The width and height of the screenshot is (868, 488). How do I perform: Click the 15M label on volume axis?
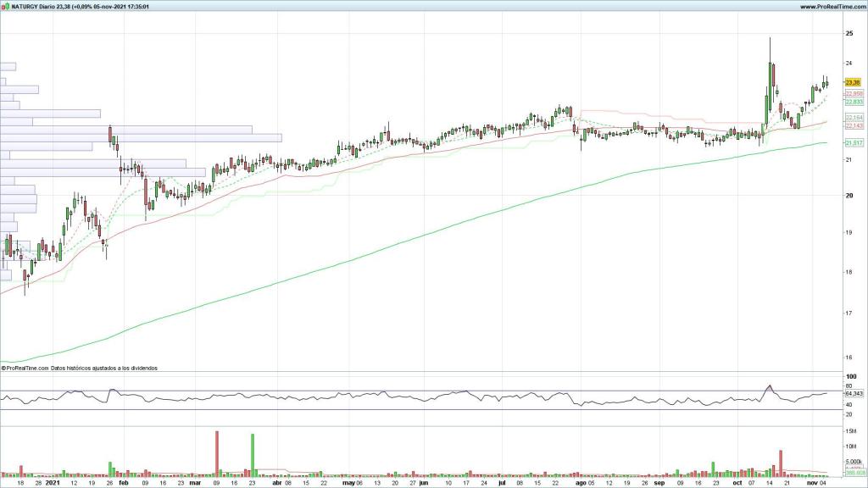pyautogui.click(x=850, y=431)
